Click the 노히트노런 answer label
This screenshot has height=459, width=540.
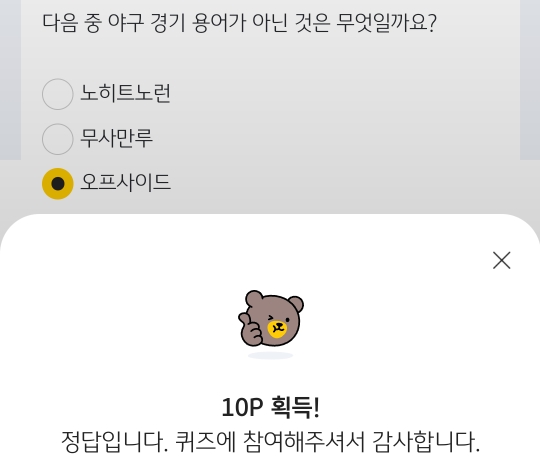tap(125, 93)
